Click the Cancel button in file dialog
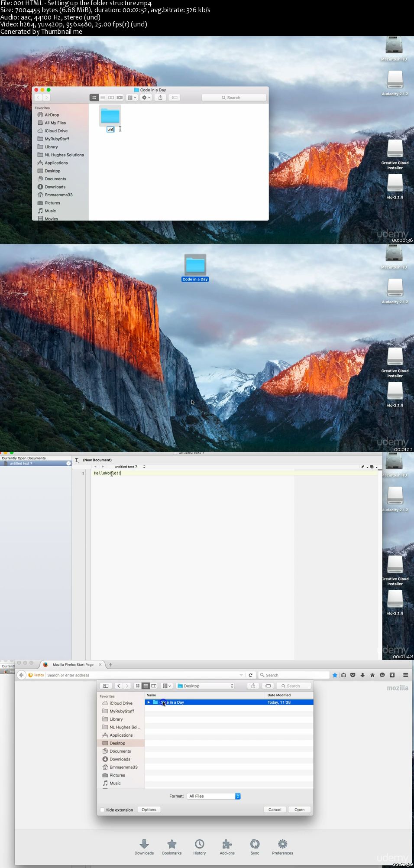Image resolution: width=414 pixels, height=868 pixels. pyautogui.click(x=275, y=809)
